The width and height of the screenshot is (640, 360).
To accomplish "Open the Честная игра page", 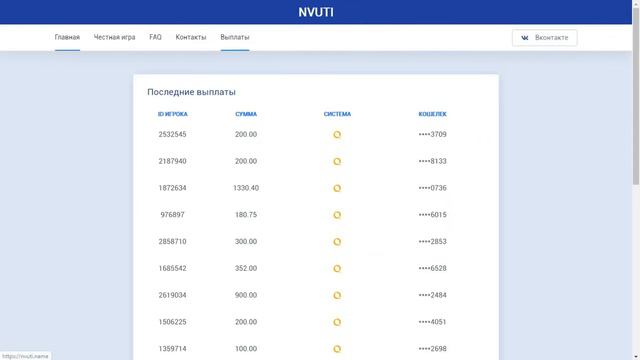I will [x=114, y=37].
